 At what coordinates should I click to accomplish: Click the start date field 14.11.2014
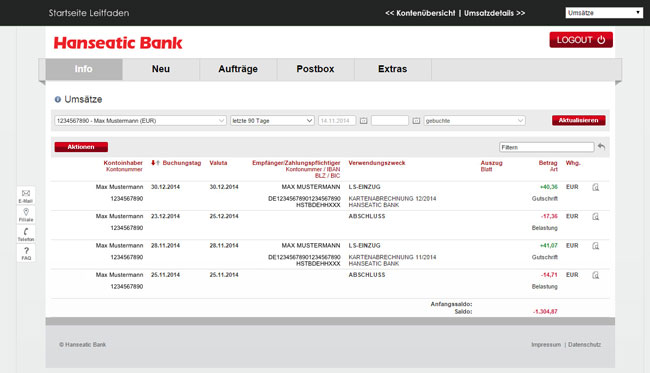pos(337,121)
